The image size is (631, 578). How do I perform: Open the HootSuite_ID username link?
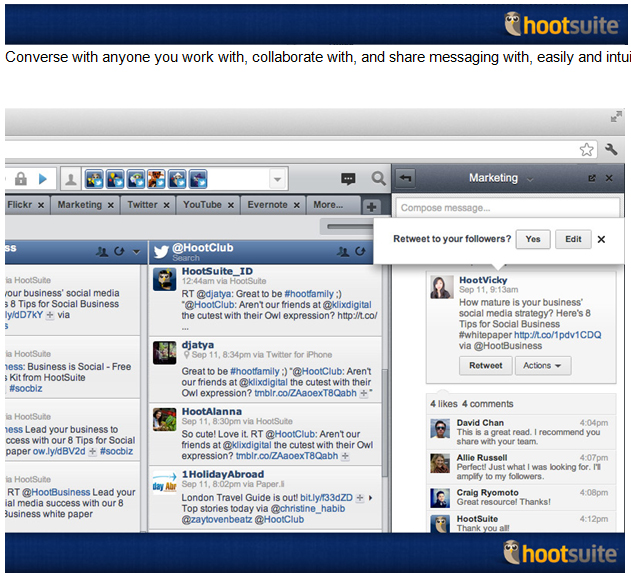click(217, 271)
